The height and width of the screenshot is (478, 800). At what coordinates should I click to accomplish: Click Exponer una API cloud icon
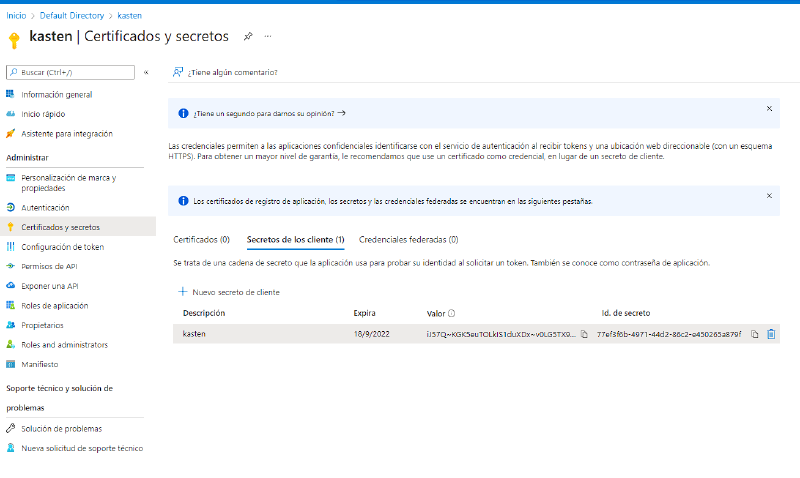(x=10, y=286)
